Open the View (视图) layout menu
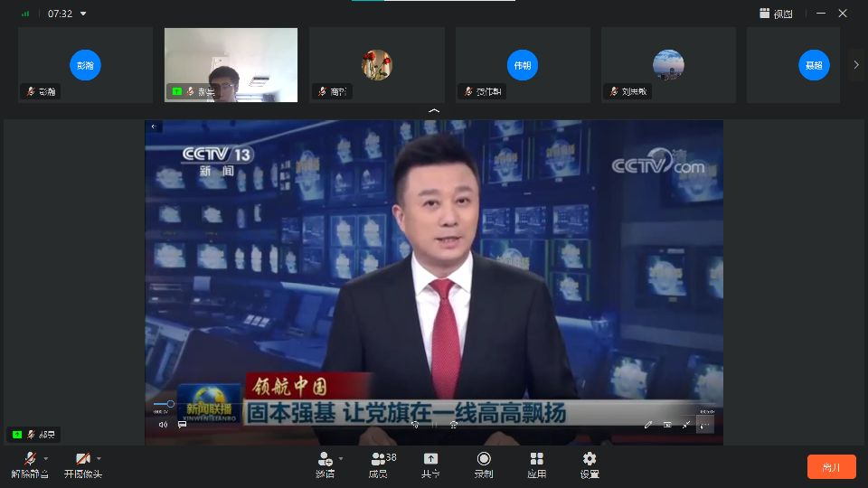868x488 pixels. pyautogui.click(x=776, y=14)
